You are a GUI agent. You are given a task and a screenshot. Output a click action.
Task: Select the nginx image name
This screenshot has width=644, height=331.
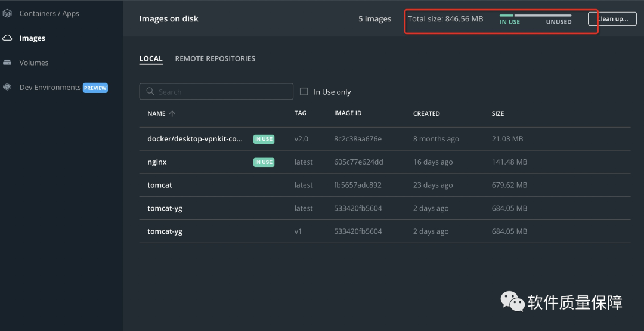(157, 162)
